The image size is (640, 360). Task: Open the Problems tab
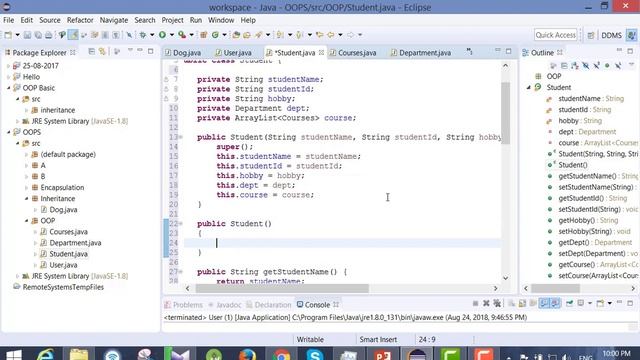tap(184, 305)
